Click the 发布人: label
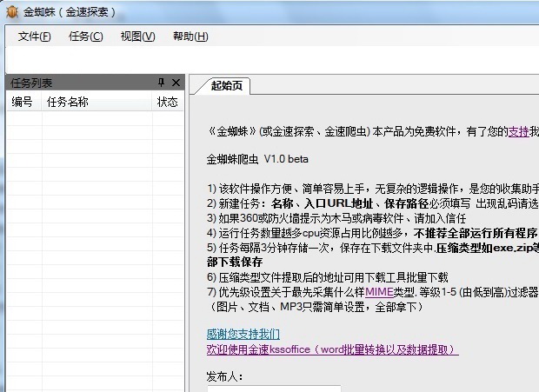The width and height of the screenshot is (539, 392). point(225,376)
